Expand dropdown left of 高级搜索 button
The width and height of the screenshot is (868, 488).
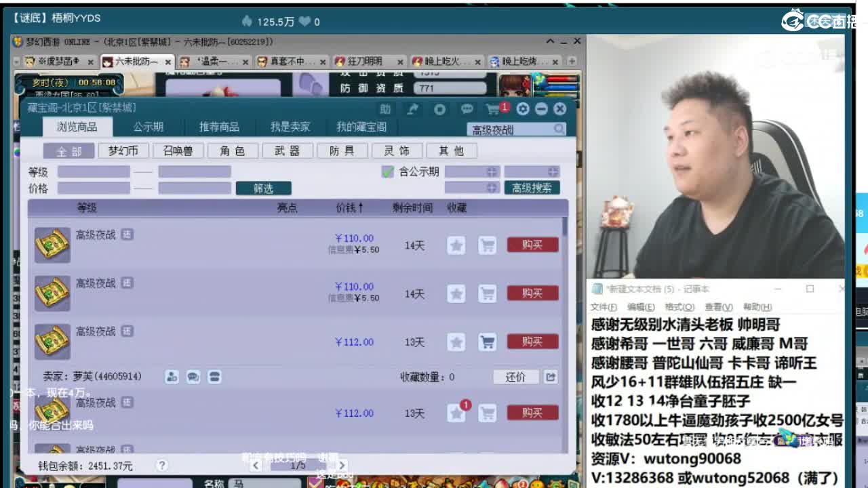coord(472,188)
